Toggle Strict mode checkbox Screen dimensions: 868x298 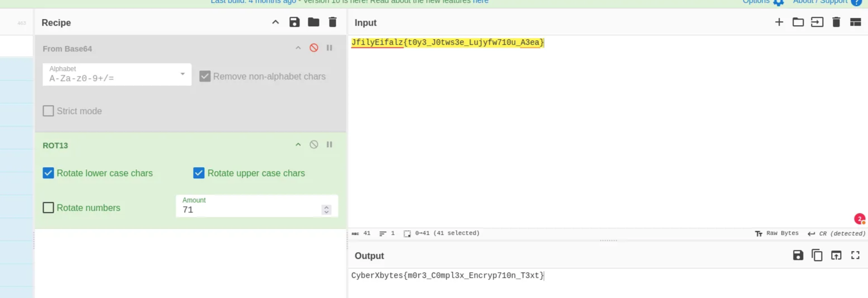(x=49, y=111)
